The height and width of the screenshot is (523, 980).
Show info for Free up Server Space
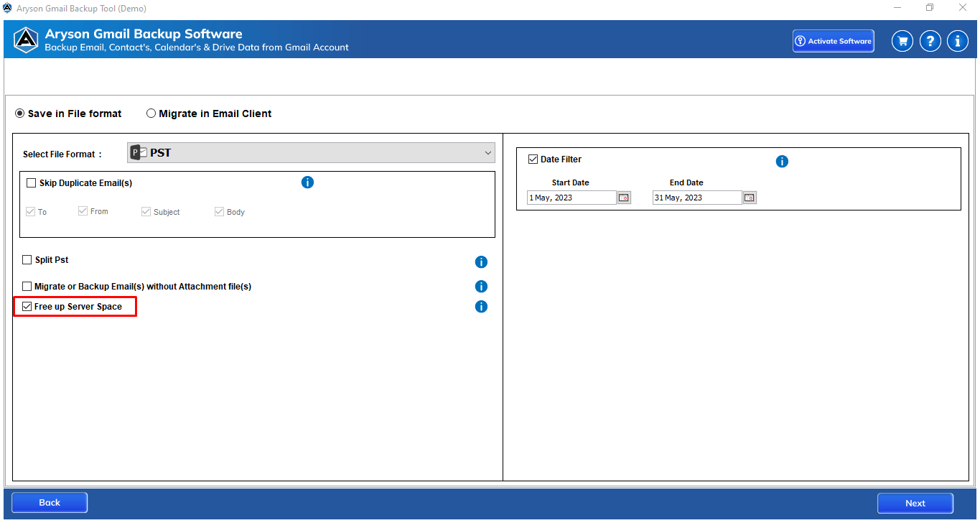[481, 307]
